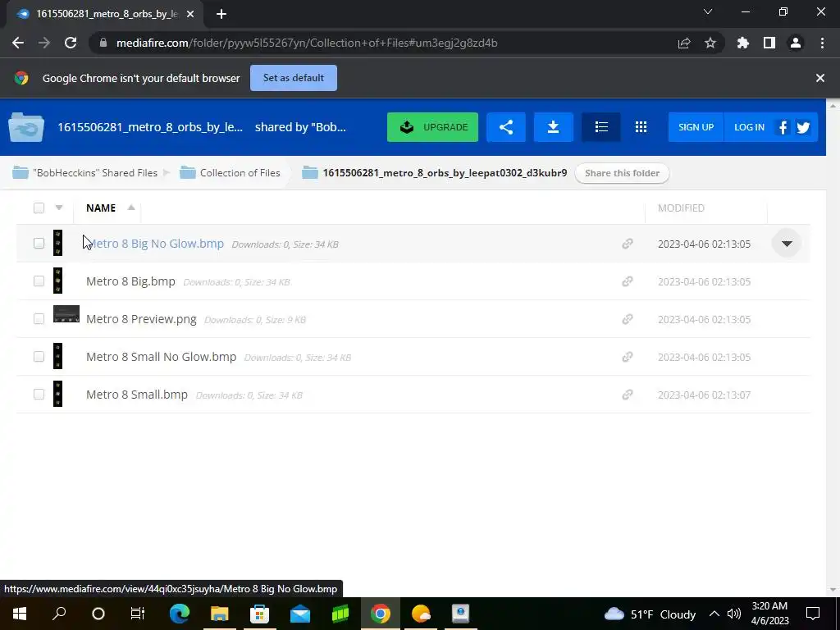Copy link for Metro 8 Preview.png
840x630 pixels.
click(x=628, y=319)
